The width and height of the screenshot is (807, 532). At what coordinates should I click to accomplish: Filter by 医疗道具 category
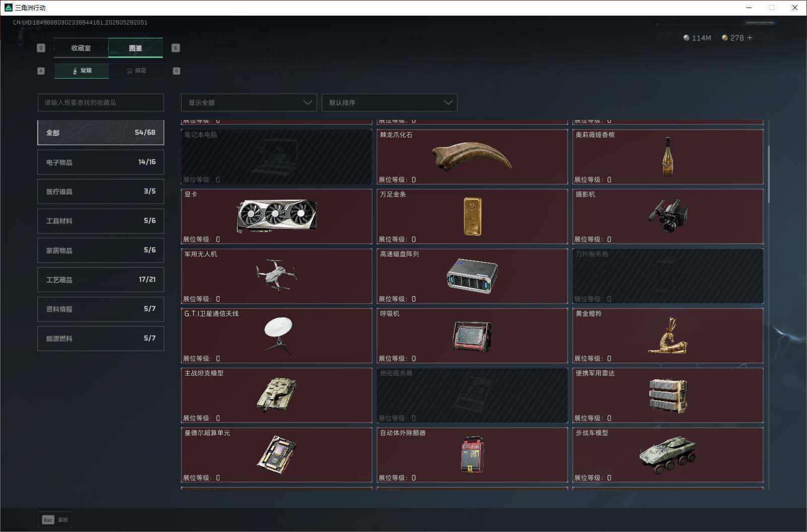click(x=101, y=191)
